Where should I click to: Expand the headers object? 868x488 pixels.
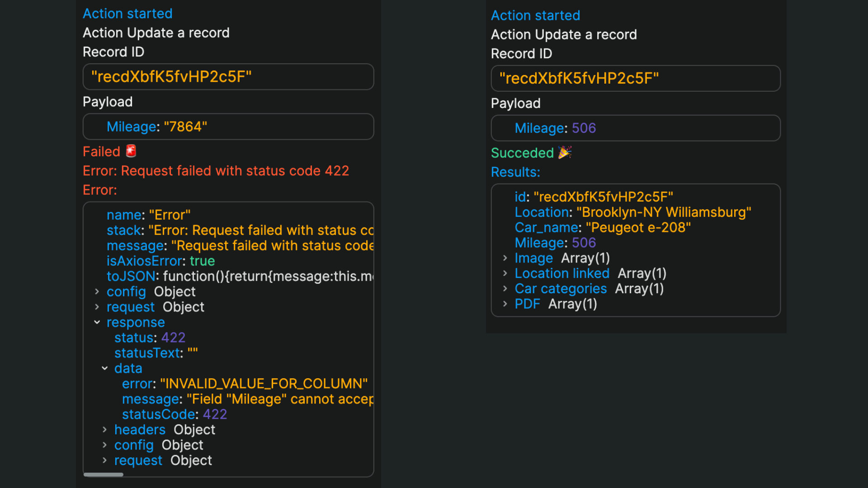point(104,430)
